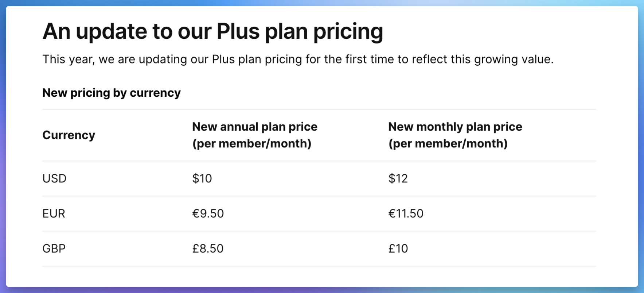
Task: Click the £10 monthly price for GBP
Action: coord(398,248)
